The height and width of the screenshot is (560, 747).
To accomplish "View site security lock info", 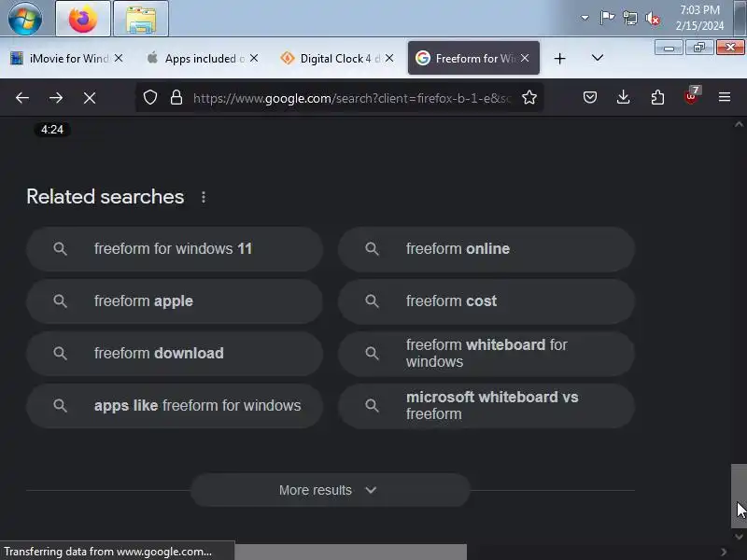I will click(x=176, y=98).
